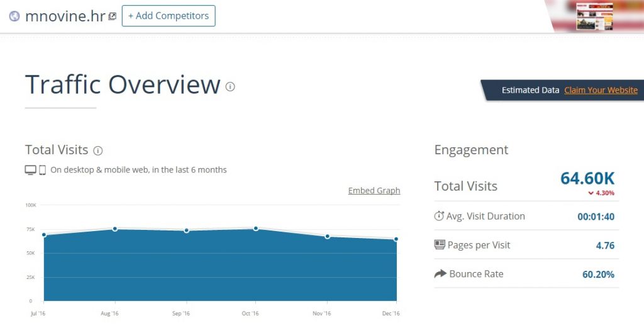644x335 pixels.
Task: Open the website preview thumbnail
Action: (x=594, y=16)
